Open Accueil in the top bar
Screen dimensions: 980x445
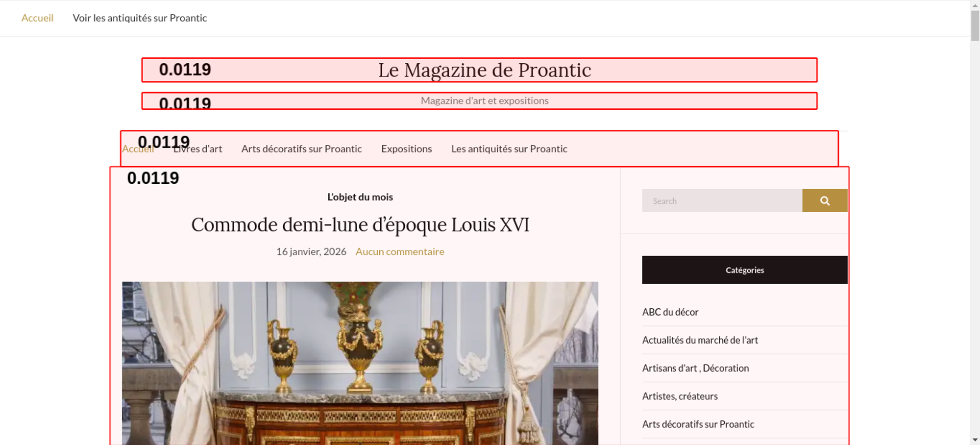pos(37,18)
